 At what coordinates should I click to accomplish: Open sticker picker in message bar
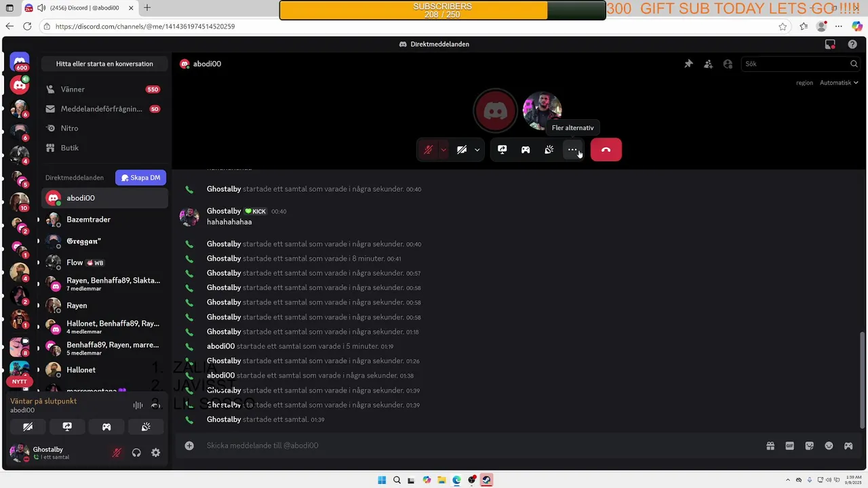click(809, 445)
